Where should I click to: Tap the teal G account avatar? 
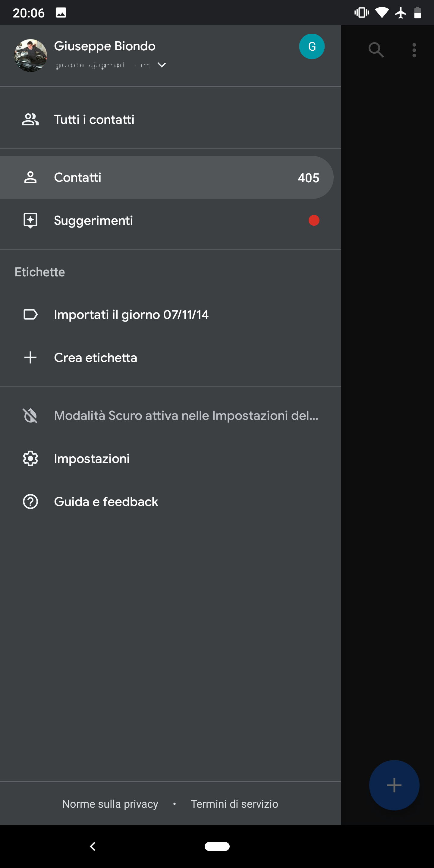(312, 46)
